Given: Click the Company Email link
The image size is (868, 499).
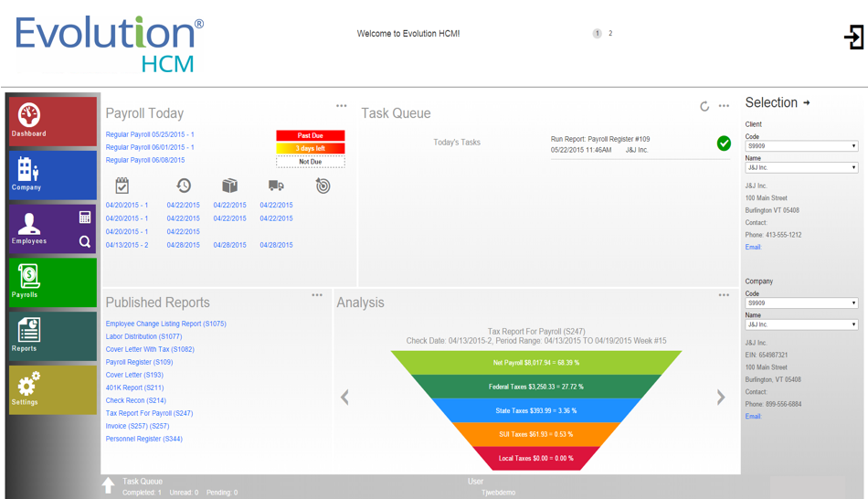Looking at the screenshot, I should pos(754,417).
